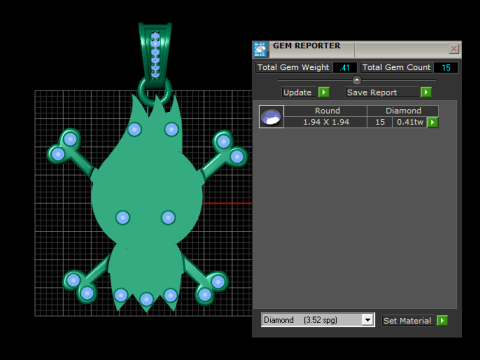Click the GEM REPORTER title bar

coord(357,49)
